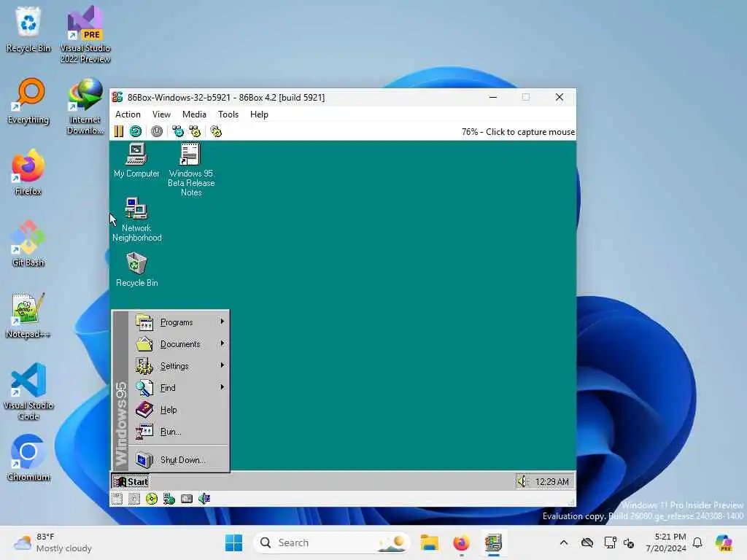This screenshot has width=747, height=560.
Task: Open the Media menu in 86Box
Action: [x=194, y=114]
